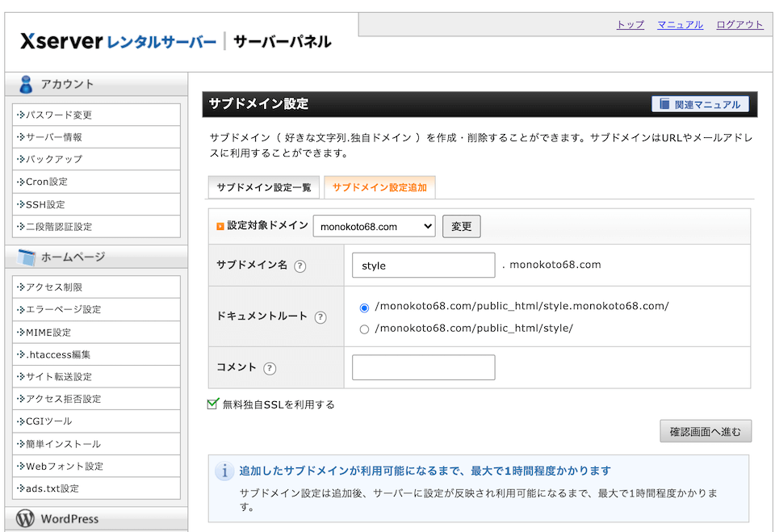Click inside the コメント input field
Image resolution: width=775 pixels, height=532 pixels.
tap(423, 368)
